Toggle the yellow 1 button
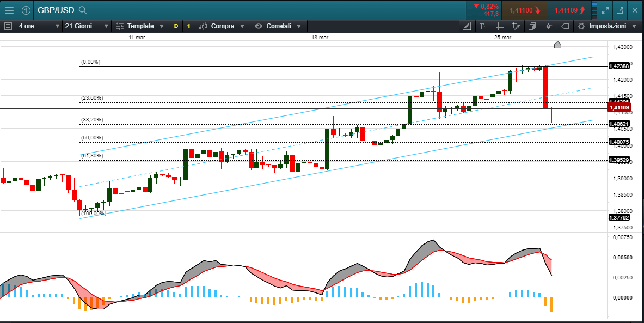 click(189, 26)
